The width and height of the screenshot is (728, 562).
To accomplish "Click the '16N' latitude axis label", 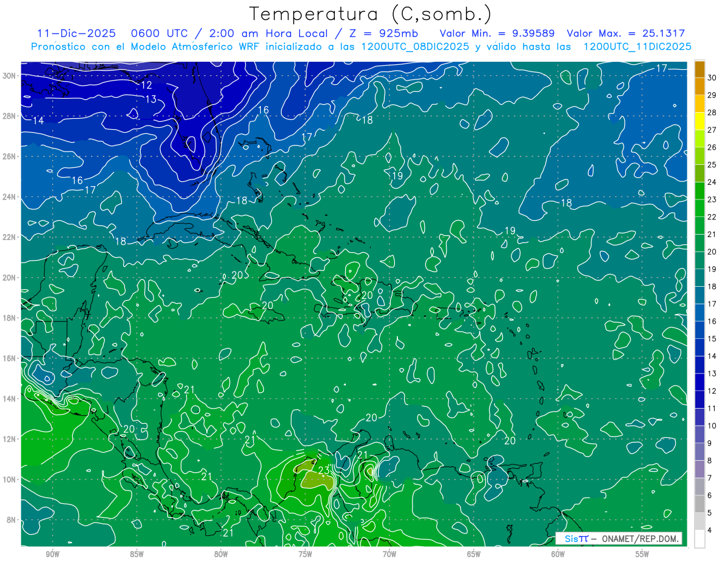I will tap(10, 358).
